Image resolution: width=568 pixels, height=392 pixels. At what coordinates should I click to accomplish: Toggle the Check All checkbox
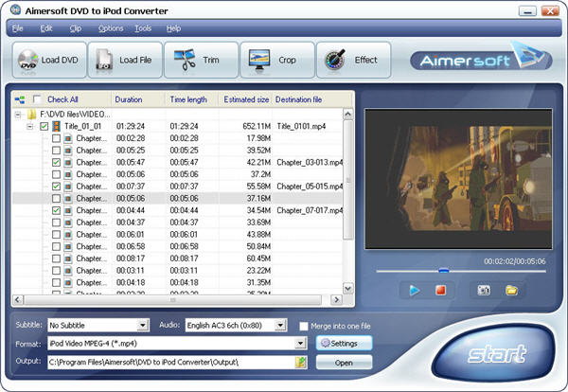click(x=38, y=99)
